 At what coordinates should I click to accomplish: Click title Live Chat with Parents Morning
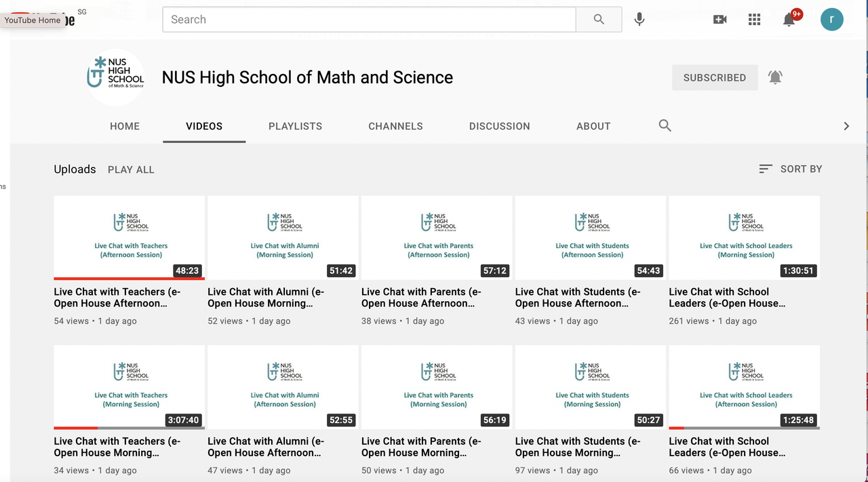421,447
